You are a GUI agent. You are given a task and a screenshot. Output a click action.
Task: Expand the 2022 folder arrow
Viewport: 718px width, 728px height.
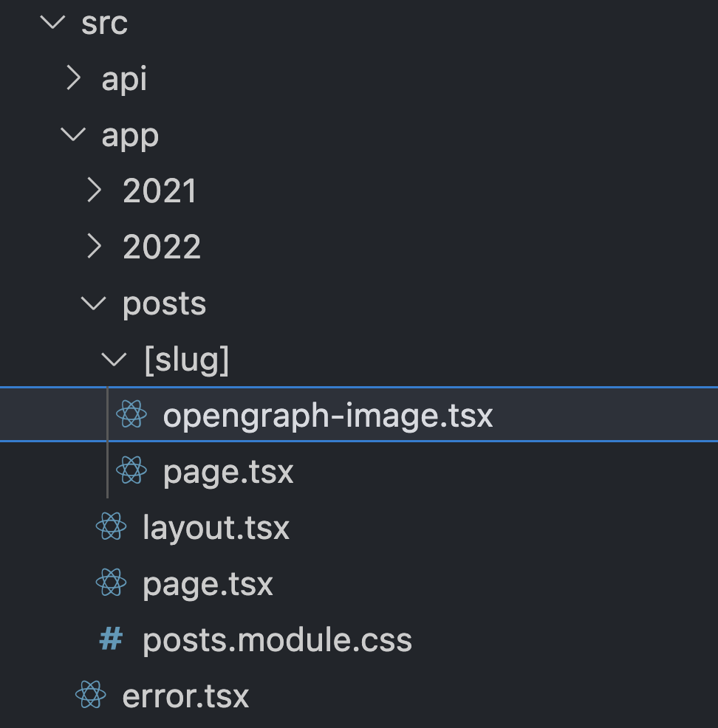[x=95, y=247]
